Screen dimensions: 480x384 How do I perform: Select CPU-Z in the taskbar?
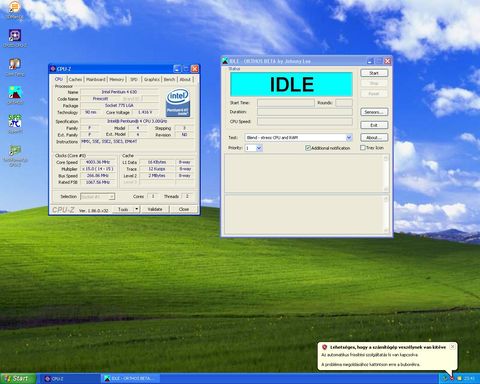coord(70,379)
